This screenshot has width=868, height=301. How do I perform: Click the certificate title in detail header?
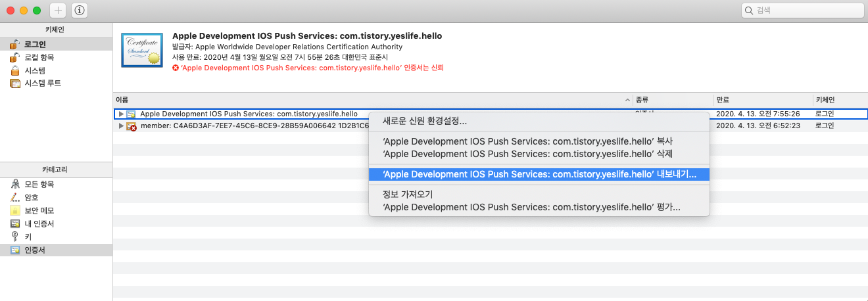(306, 35)
